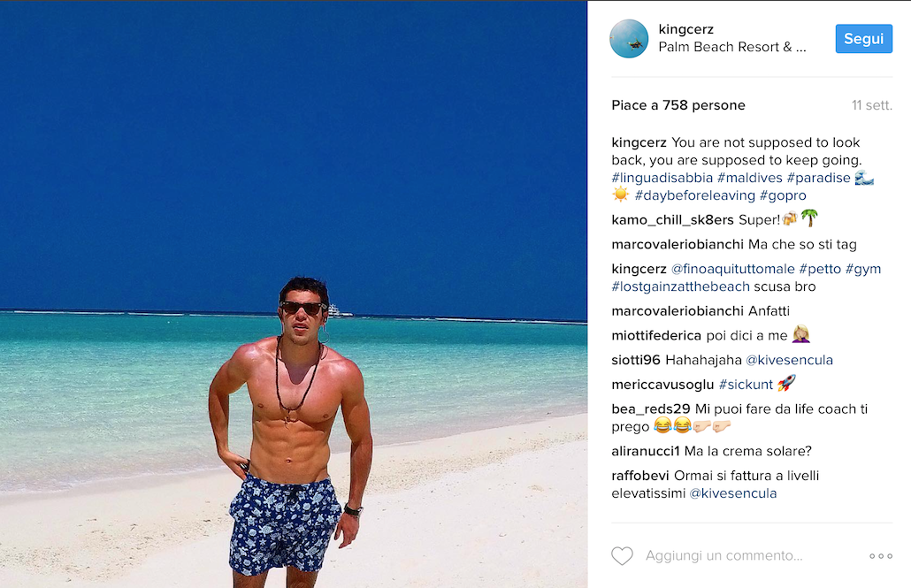Open the kingcerz username in the header
Image resolution: width=911 pixels, height=588 pixels.
685,29
